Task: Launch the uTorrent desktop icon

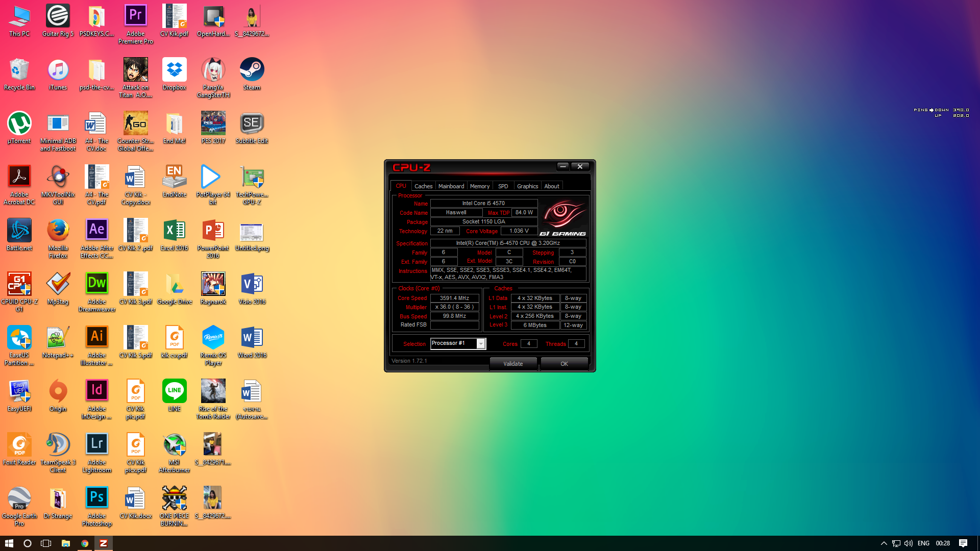Action: (x=19, y=123)
